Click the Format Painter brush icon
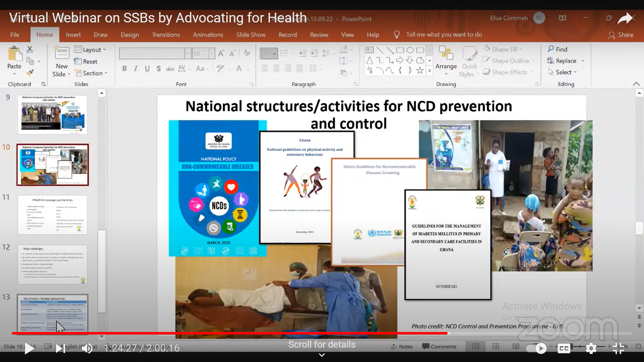Screen dimensions: 644x362 [30, 72]
